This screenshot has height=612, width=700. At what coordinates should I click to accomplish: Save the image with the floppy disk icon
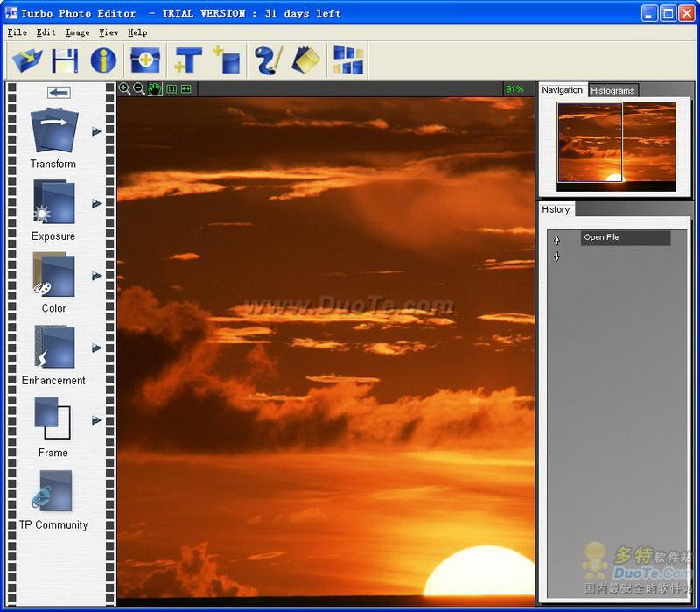pos(65,60)
